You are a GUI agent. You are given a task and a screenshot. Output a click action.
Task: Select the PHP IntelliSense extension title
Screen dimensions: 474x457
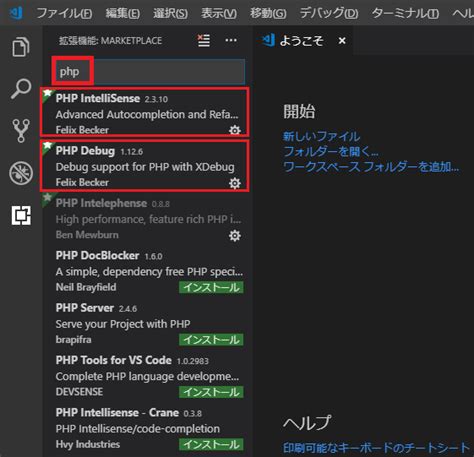click(98, 98)
